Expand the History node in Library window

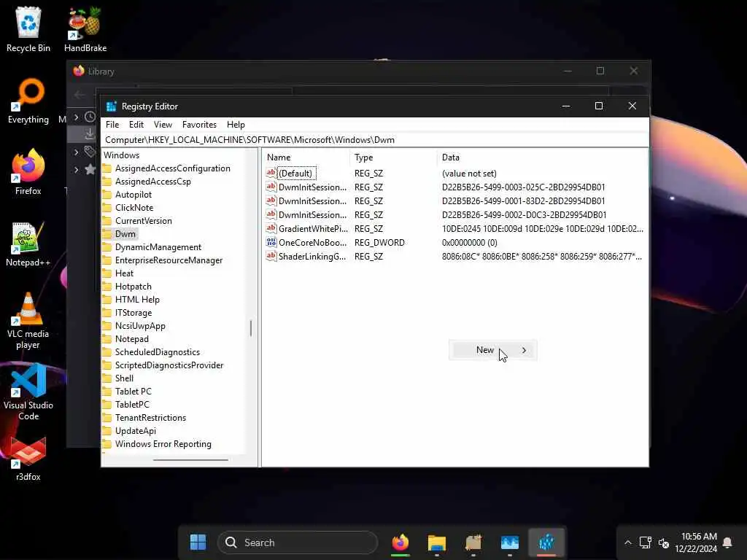(76, 117)
